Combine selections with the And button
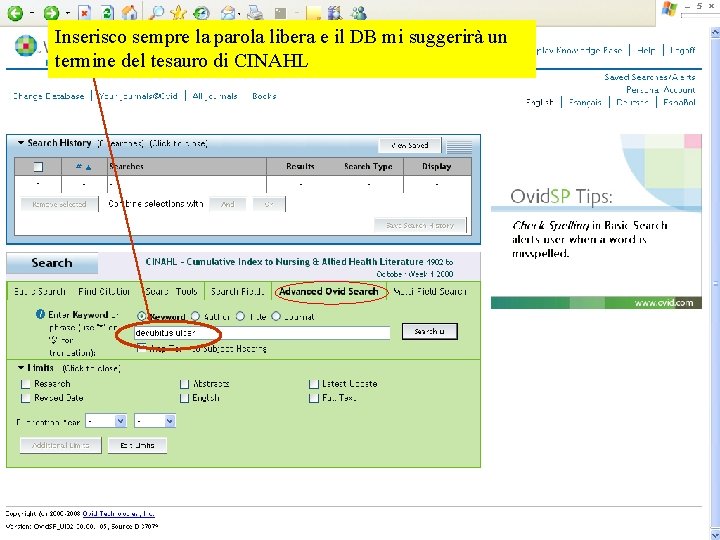Screen dimensions: 720x540 (227, 204)
